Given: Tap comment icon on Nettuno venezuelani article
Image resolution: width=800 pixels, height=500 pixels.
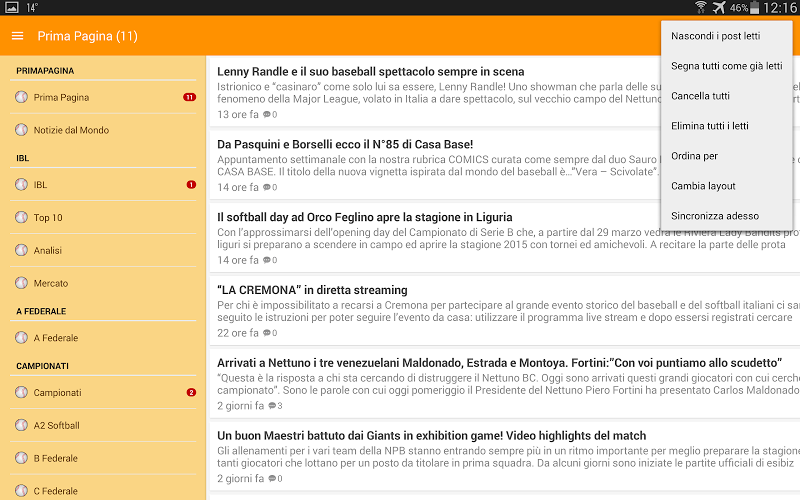Looking at the screenshot, I should [x=272, y=406].
